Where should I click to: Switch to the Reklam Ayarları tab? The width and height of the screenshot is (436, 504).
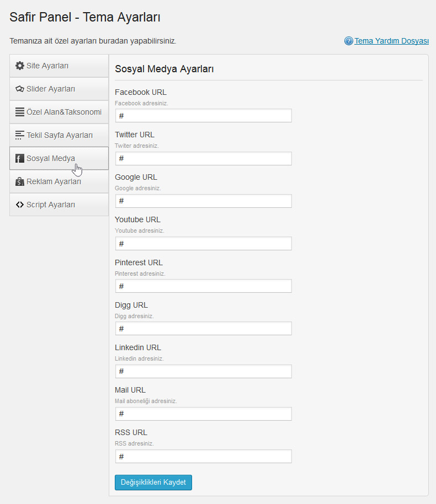pos(59,181)
